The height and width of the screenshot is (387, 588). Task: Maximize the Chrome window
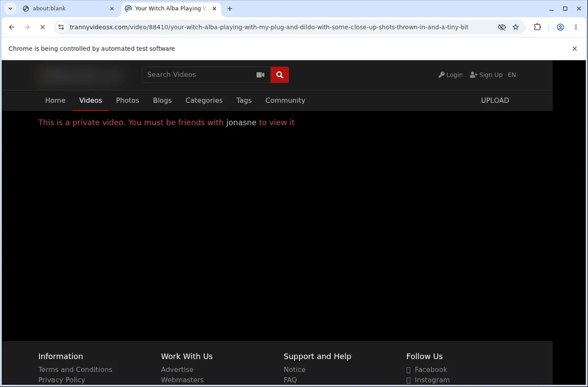tap(565, 8)
